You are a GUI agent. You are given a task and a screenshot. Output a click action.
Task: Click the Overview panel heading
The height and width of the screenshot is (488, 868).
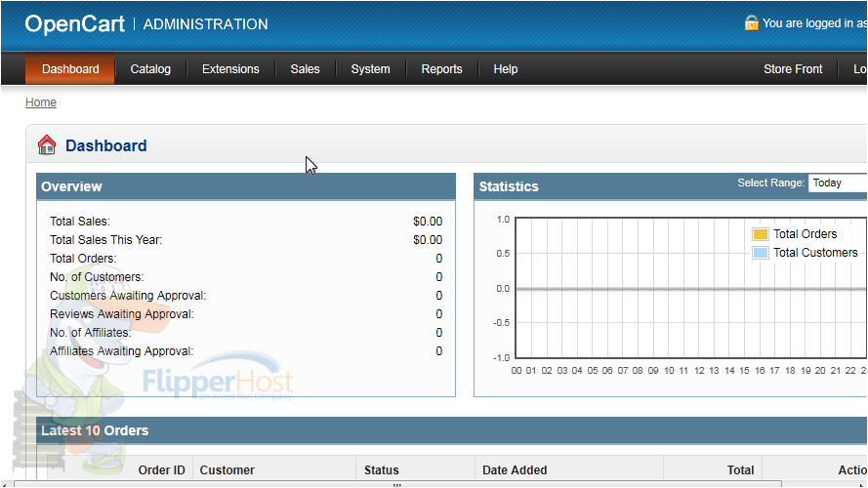71,186
